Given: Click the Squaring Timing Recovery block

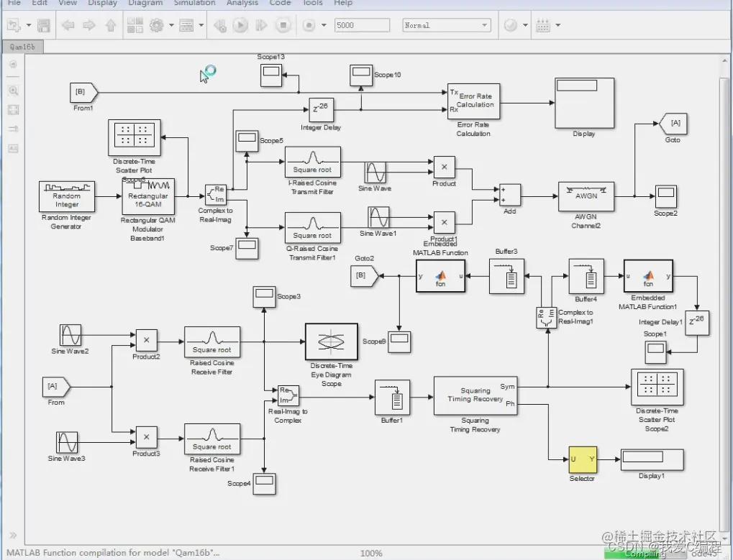Looking at the screenshot, I should click(475, 395).
